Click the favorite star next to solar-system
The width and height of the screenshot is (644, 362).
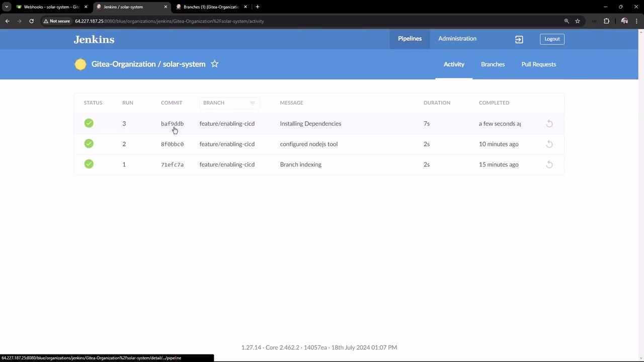215,64
